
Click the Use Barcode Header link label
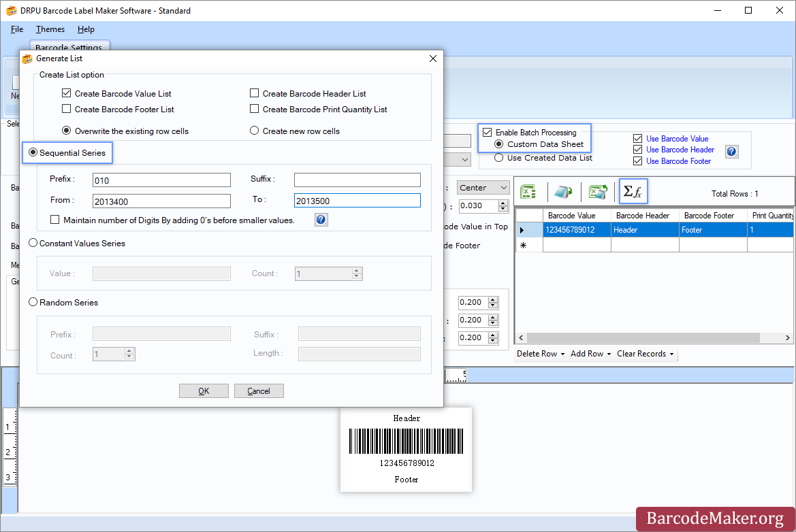coord(680,150)
